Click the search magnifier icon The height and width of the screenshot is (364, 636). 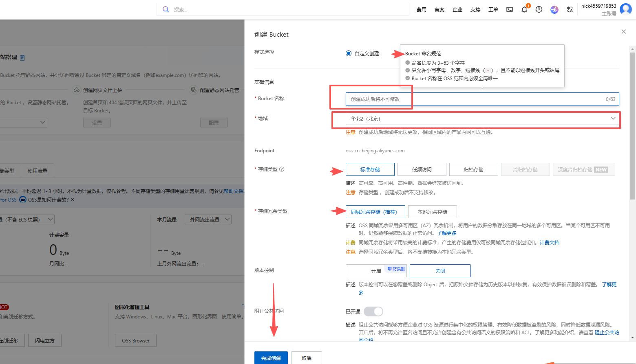tap(166, 9)
